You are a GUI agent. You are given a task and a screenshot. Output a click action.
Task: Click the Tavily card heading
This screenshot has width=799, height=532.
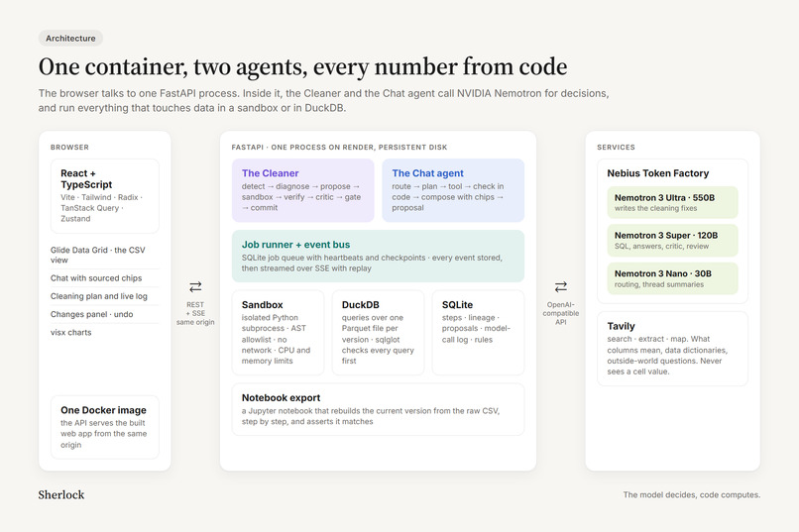coord(621,326)
